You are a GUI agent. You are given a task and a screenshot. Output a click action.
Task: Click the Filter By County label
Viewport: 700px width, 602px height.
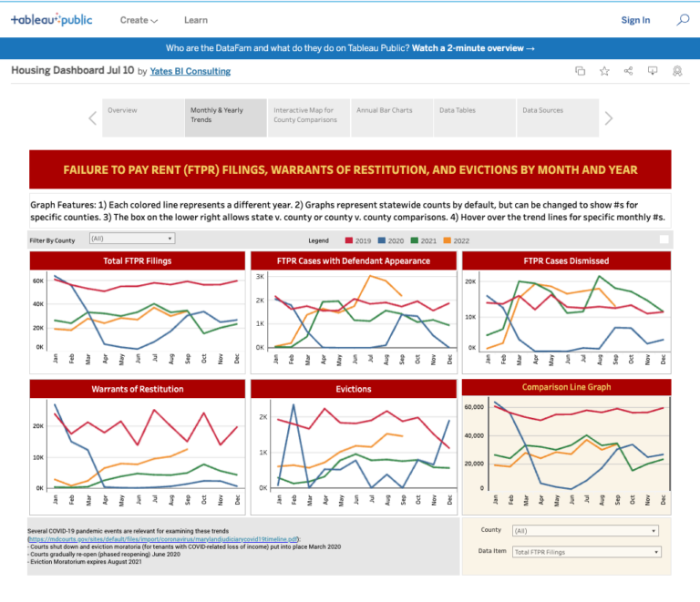pyautogui.click(x=52, y=240)
